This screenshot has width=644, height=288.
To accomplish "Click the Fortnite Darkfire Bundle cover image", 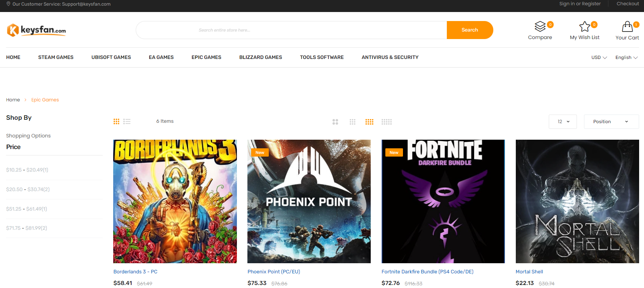I will [443, 201].
